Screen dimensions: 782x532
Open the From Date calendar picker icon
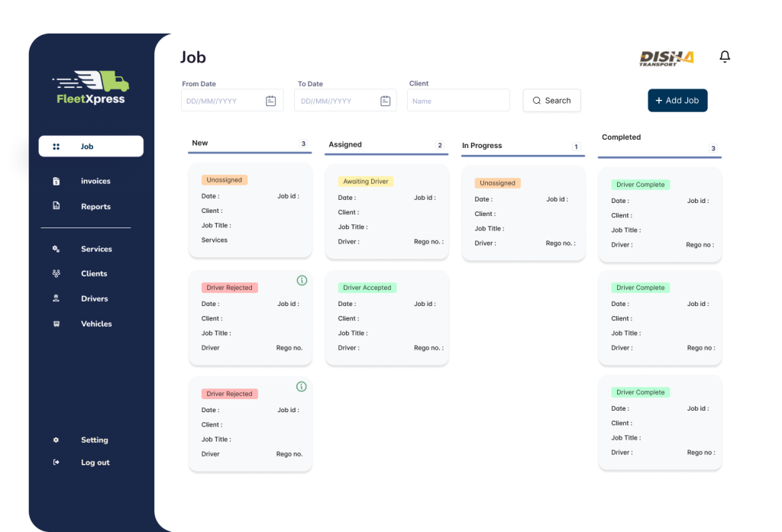click(x=271, y=101)
